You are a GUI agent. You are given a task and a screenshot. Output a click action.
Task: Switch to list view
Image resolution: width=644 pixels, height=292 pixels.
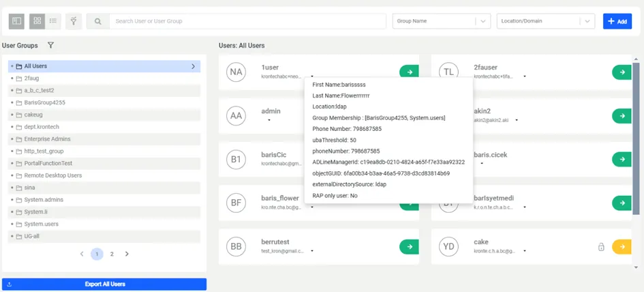coord(53,21)
